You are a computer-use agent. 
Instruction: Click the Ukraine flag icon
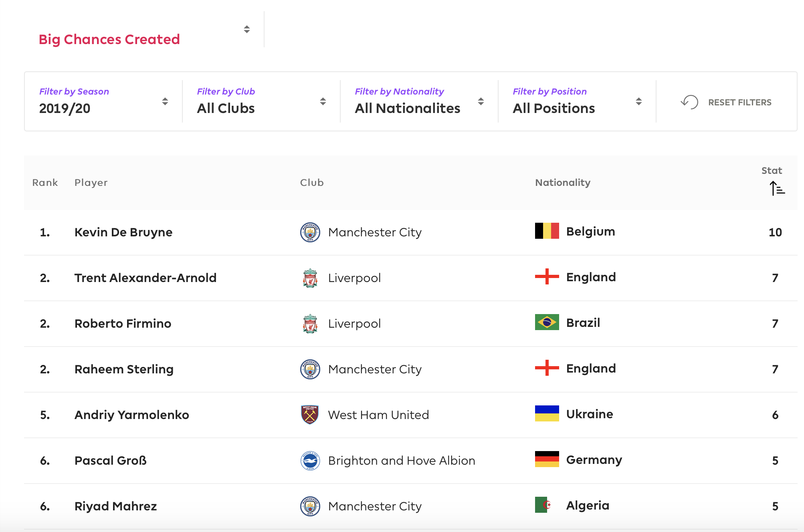click(547, 414)
